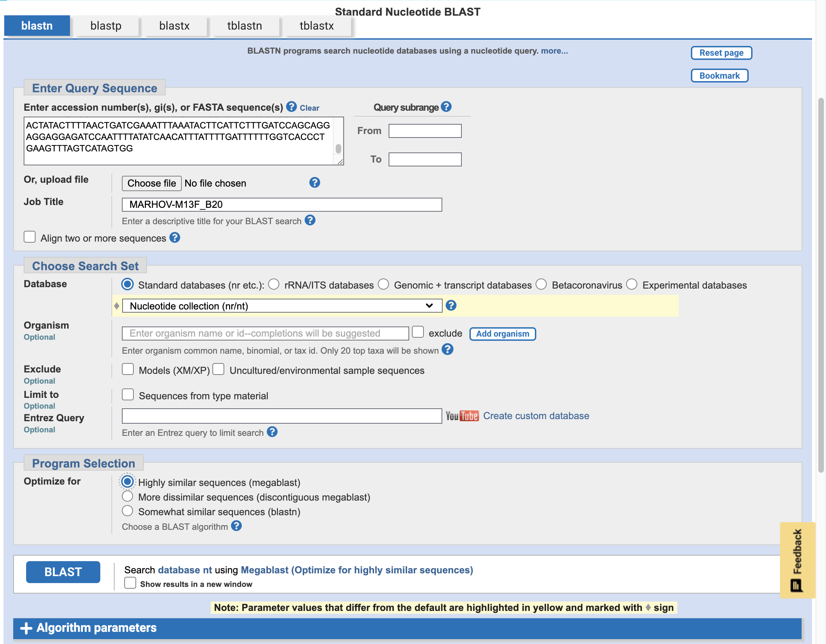Click the Job Title input field

pyautogui.click(x=282, y=205)
